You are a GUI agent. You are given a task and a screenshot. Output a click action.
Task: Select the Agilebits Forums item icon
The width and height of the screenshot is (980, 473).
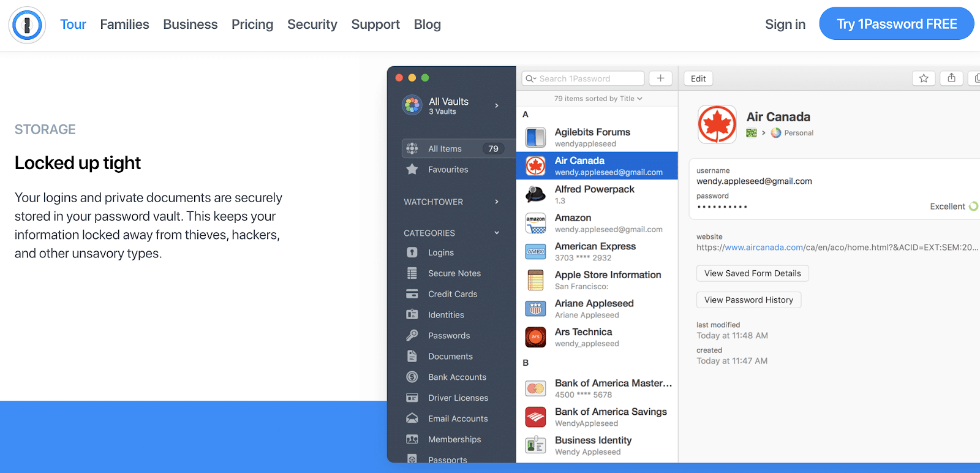(536, 137)
